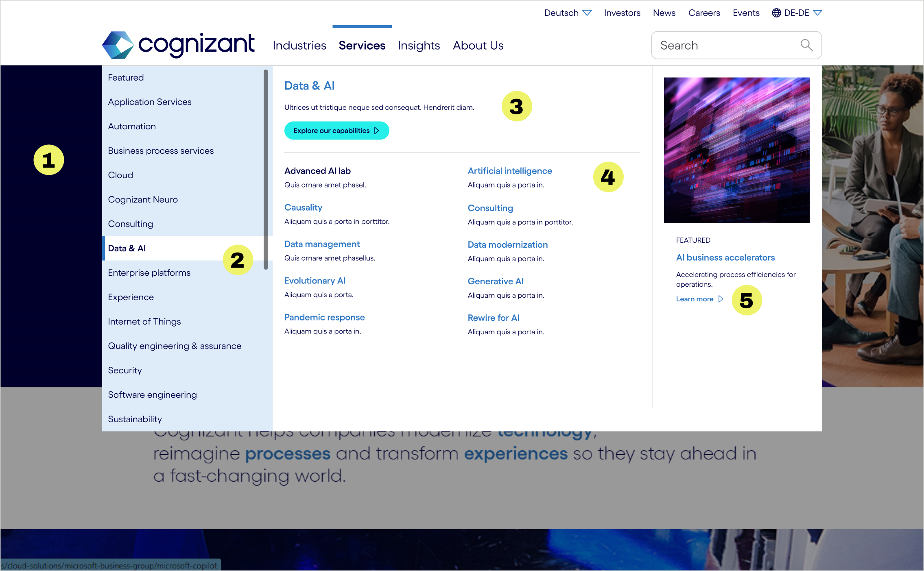Viewport: 924px width, 571px height.
Task: Open the Industries menu
Action: coord(299,46)
